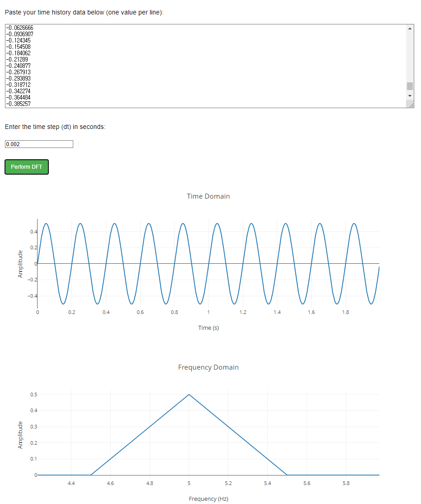Click the scrollbar up arrow on the textarea
This screenshot has width=421, height=504.
coord(410,28)
